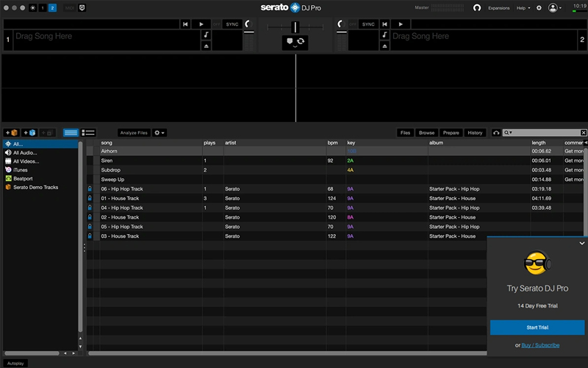Screen dimensions: 588x368
Task: Click the lock icon on 02 - House Track
Action: tap(90, 217)
